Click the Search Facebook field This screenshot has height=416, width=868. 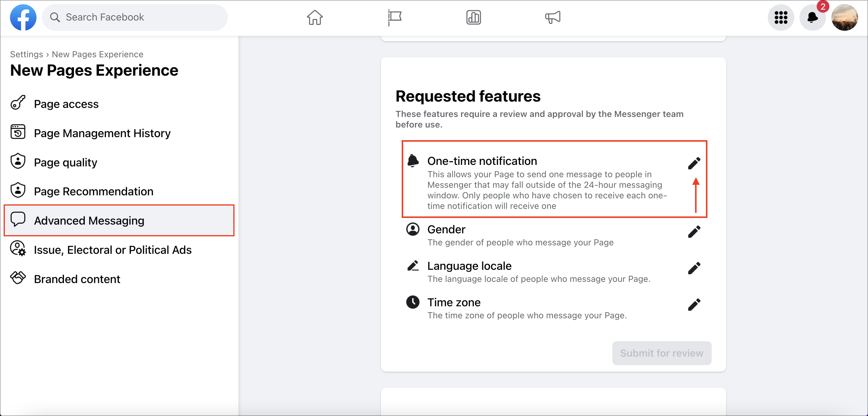coord(135,17)
